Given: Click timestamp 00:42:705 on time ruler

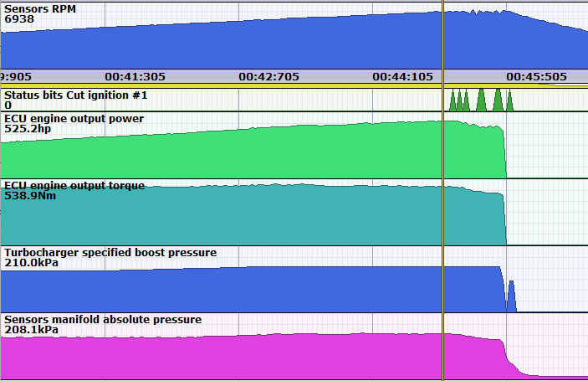Looking at the screenshot, I should pos(268,77).
